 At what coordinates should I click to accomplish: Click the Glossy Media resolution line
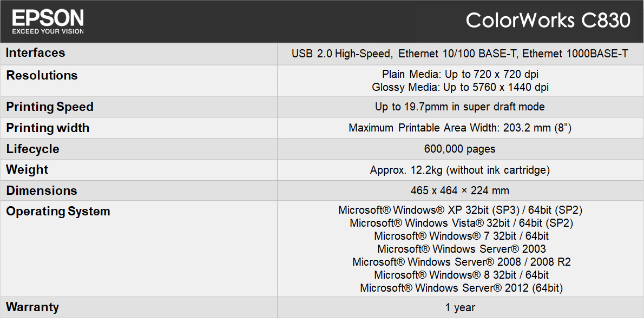click(x=461, y=87)
